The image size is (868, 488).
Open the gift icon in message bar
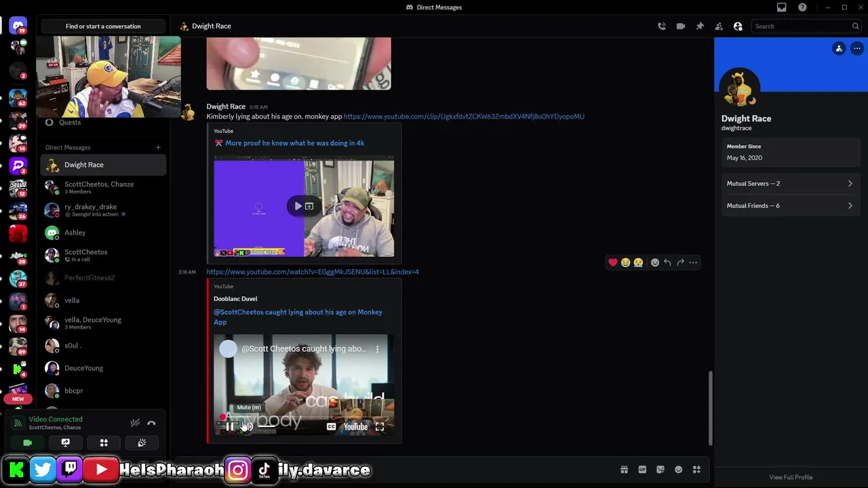624,470
